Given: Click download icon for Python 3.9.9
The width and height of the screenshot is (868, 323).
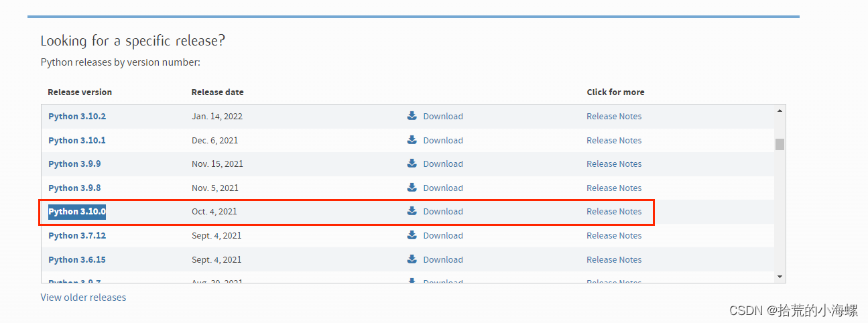Looking at the screenshot, I should pyautogui.click(x=412, y=163).
